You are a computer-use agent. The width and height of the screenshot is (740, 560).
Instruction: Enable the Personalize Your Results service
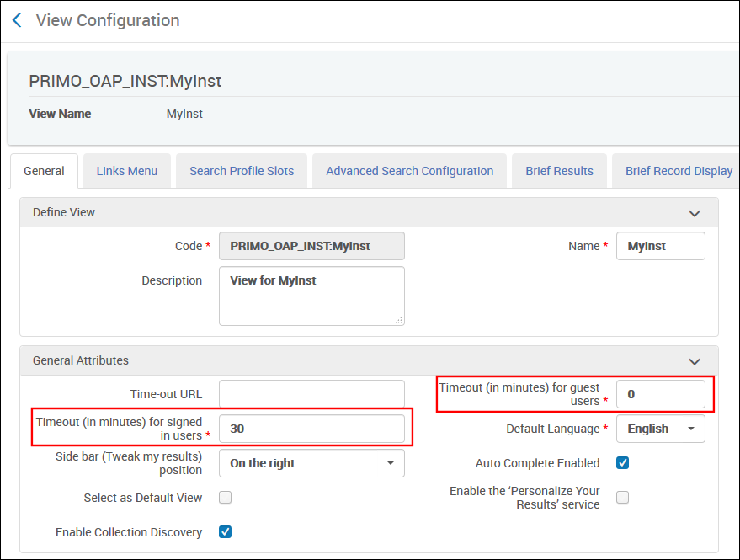tap(623, 498)
